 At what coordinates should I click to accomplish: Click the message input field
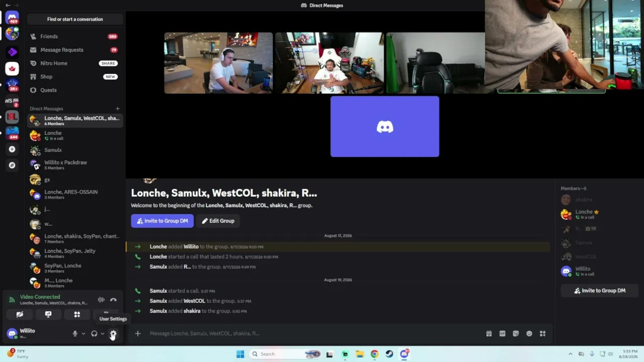pos(314,333)
